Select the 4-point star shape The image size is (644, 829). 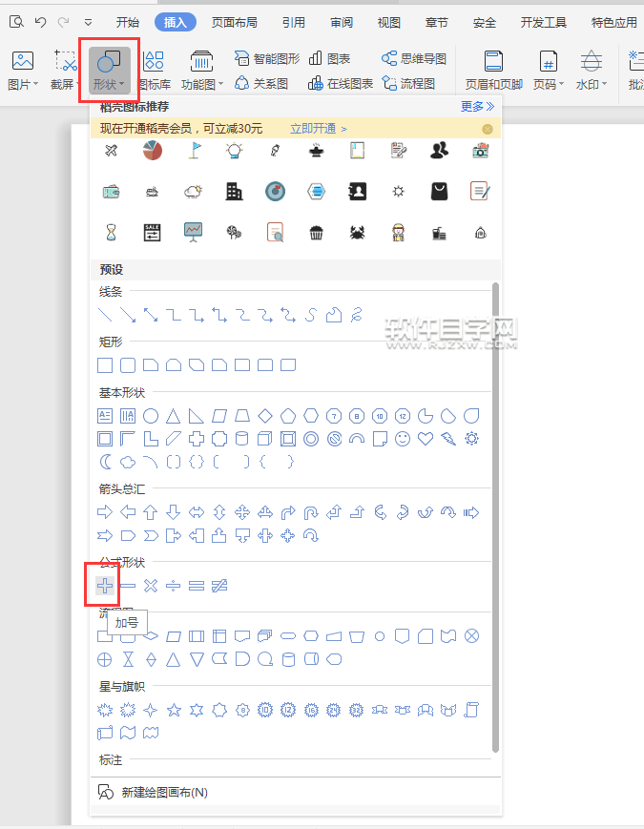[151, 710]
